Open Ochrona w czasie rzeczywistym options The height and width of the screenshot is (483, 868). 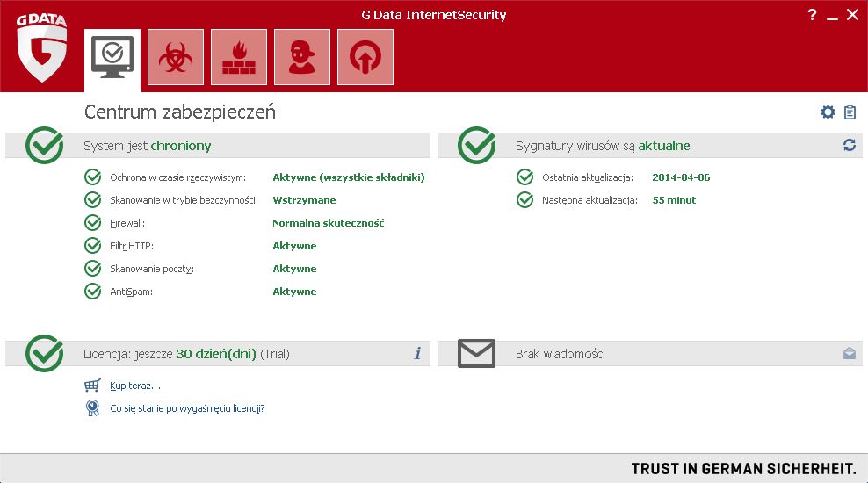click(x=177, y=177)
